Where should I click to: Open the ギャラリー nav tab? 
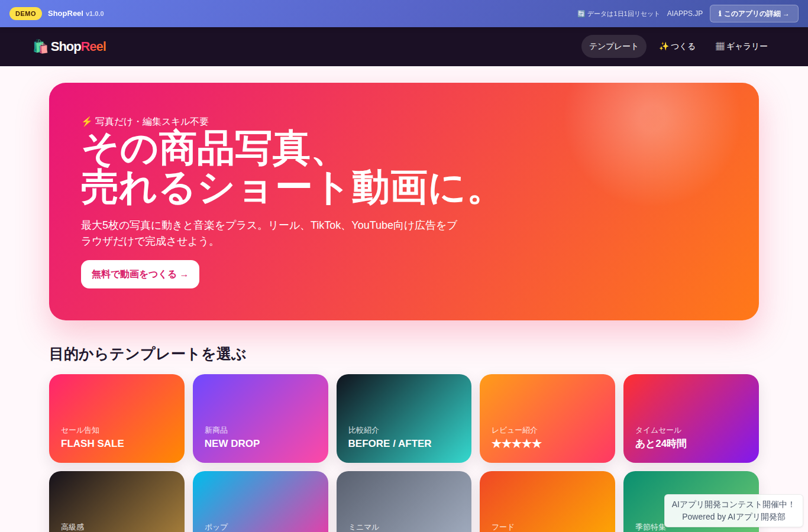coord(742,47)
